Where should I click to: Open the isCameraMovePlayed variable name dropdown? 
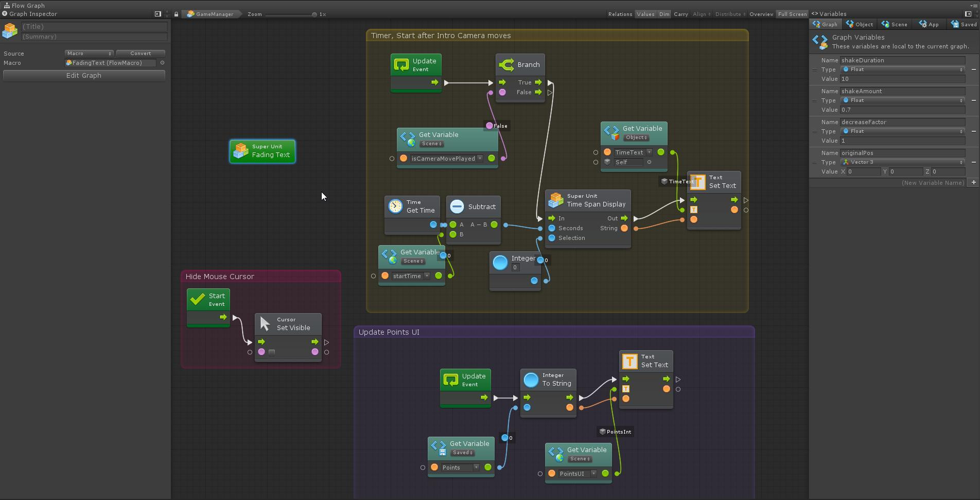tap(480, 159)
